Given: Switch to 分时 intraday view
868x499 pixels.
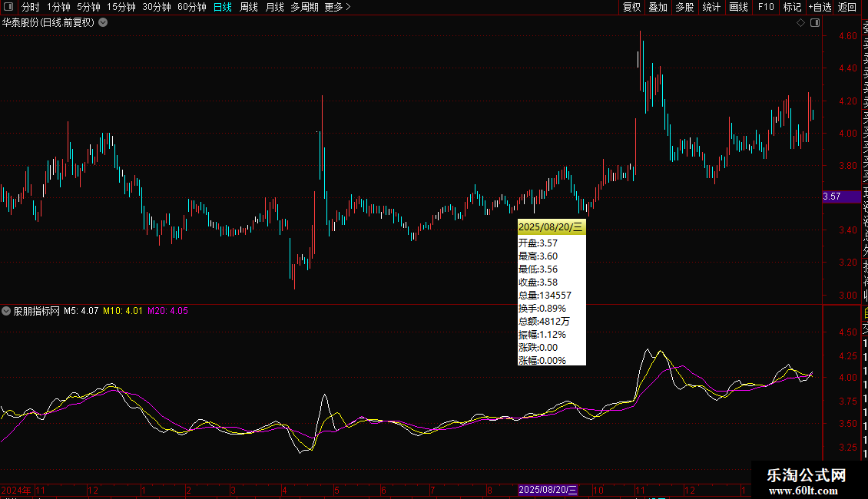Looking at the screenshot, I should click(31, 7).
